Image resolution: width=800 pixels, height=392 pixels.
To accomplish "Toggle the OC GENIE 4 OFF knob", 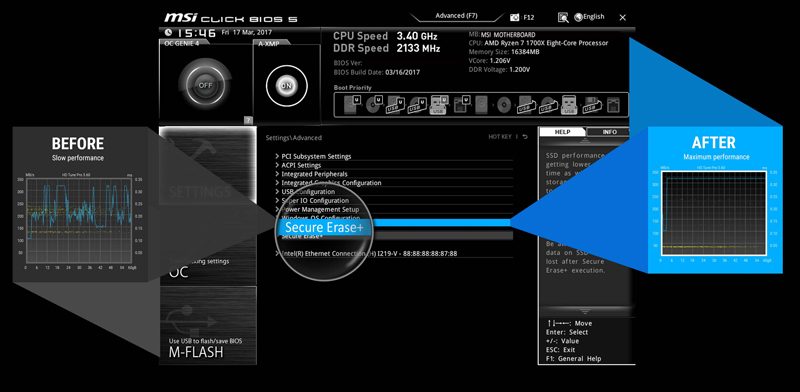I will [x=205, y=85].
